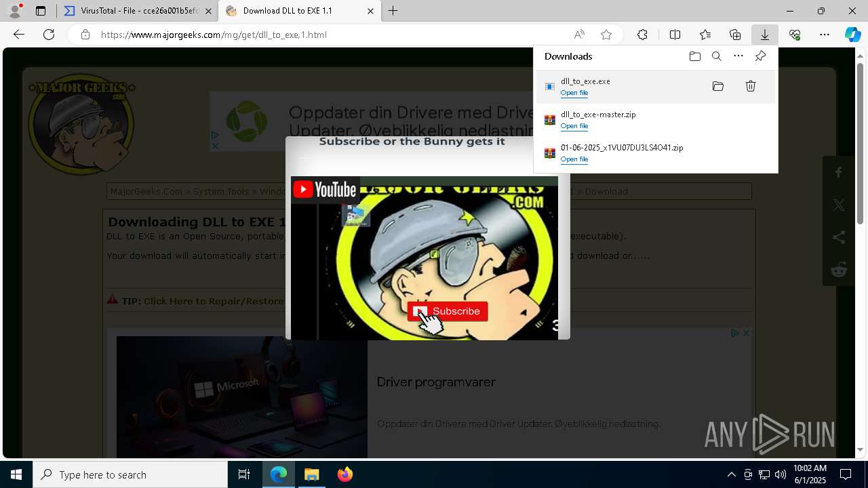The image size is (868, 488).
Task: Open browser Extensions puzzle icon
Action: (x=642, y=35)
